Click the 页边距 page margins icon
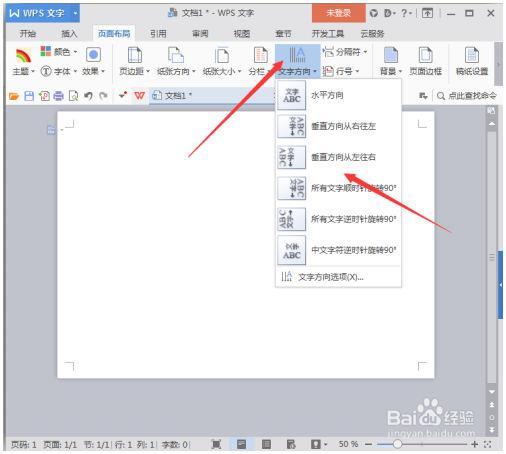506x454 pixels. (x=135, y=55)
